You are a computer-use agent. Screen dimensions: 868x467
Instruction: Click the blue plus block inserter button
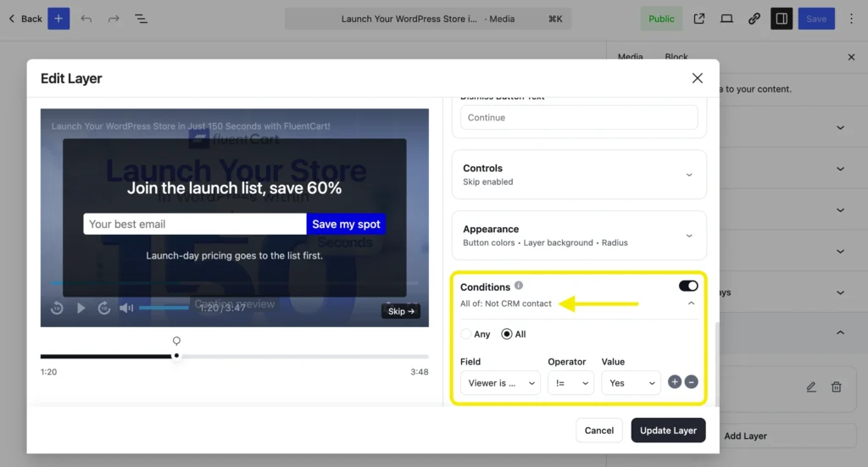point(58,19)
